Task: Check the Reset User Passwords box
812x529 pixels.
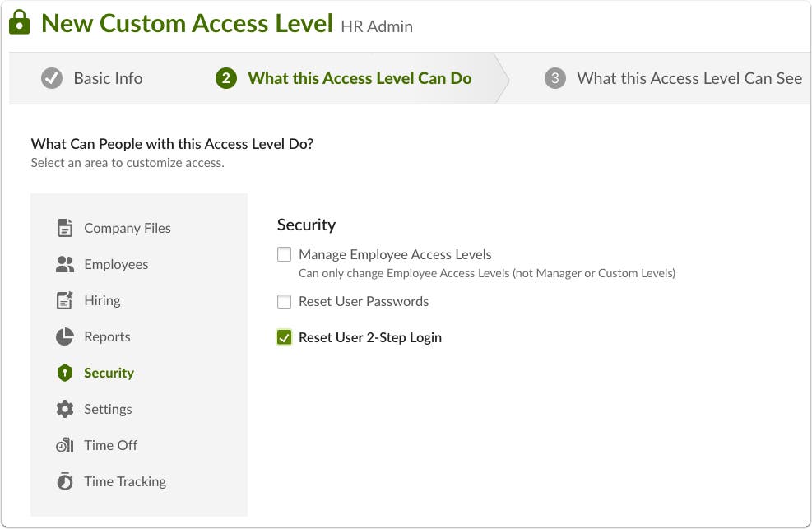Action: [284, 301]
